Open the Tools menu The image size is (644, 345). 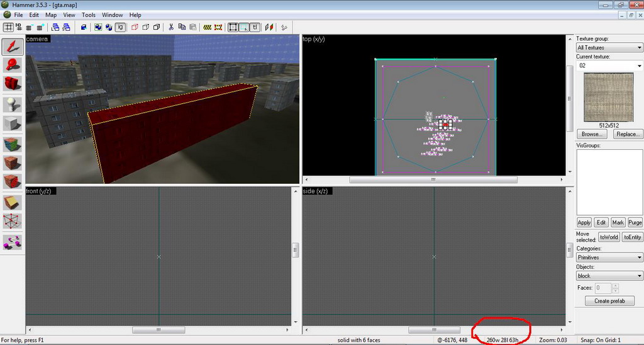(x=89, y=14)
